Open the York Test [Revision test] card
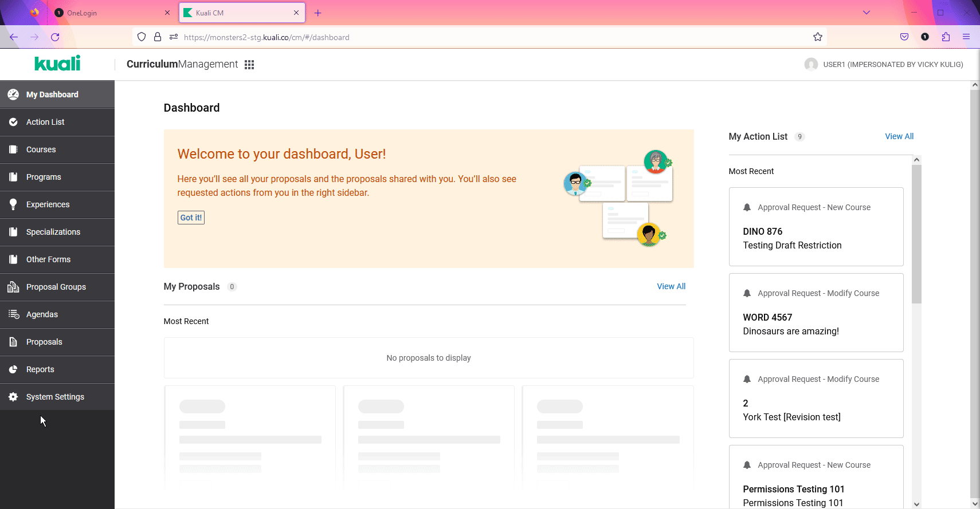 point(816,398)
